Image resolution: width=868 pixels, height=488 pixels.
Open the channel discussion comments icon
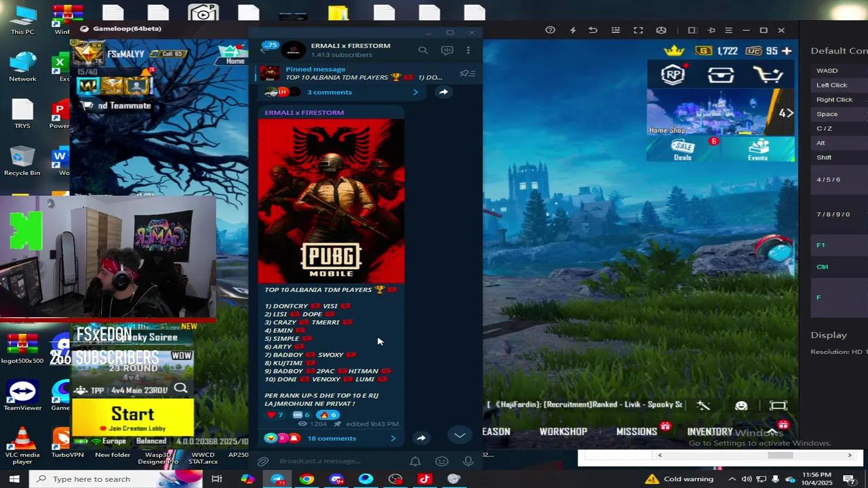(447, 50)
